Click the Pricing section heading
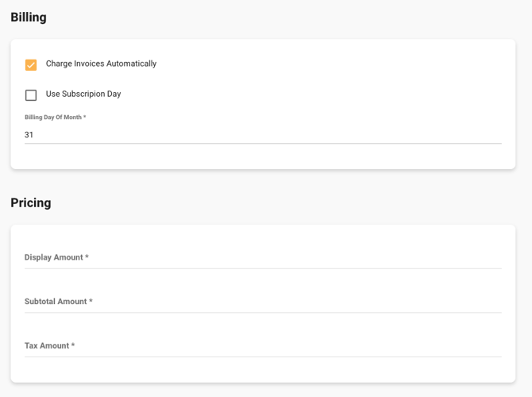 tap(31, 202)
